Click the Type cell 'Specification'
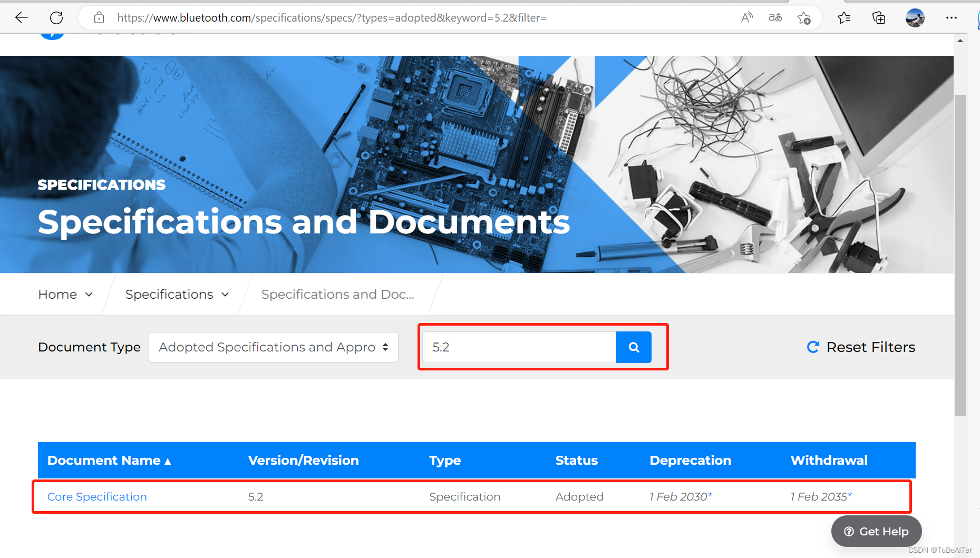Image resolution: width=980 pixels, height=558 pixels. 465,497
